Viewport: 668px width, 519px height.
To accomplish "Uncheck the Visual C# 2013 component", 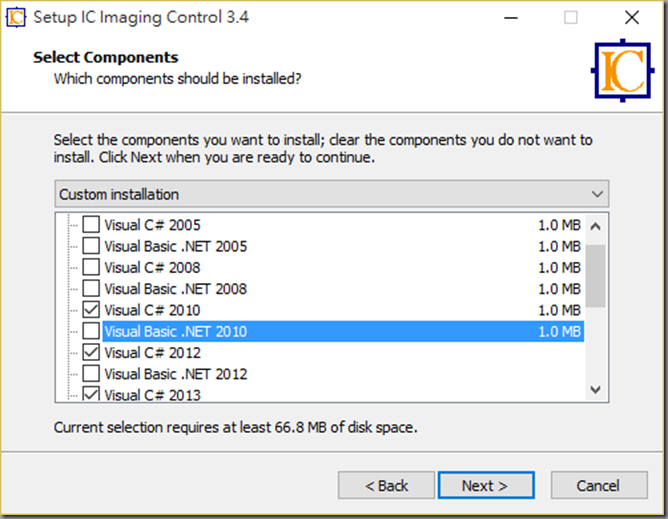I will click(91, 394).
